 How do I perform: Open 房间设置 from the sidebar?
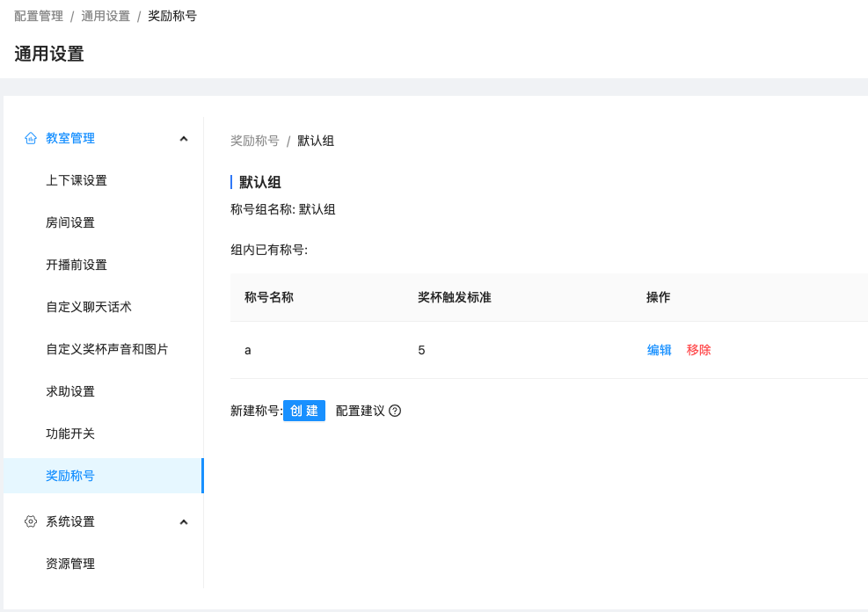(x=75, y=222)
